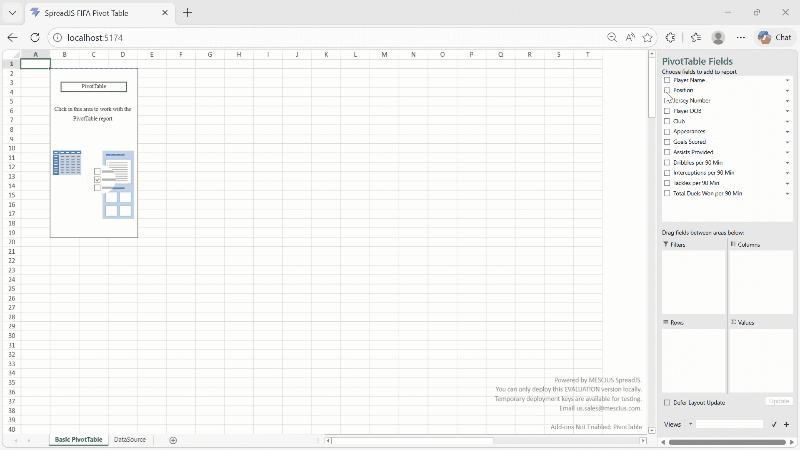This screenshot has height=450, width=800.
Task: Check the Goals Scored field checkbox
Action: 667,142
